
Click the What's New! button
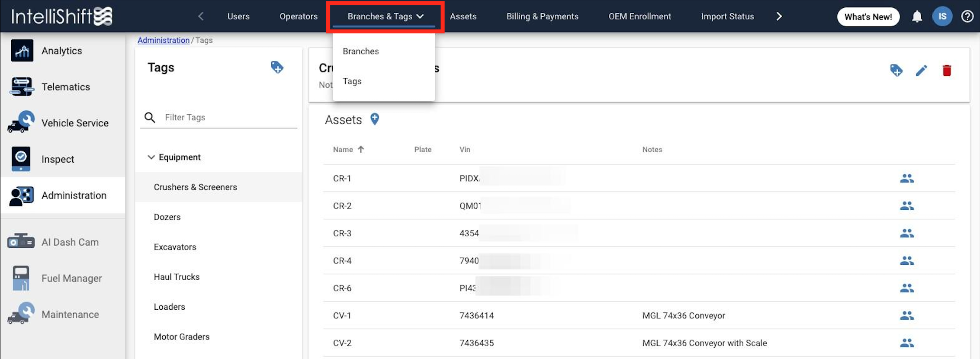click(868, 16)
